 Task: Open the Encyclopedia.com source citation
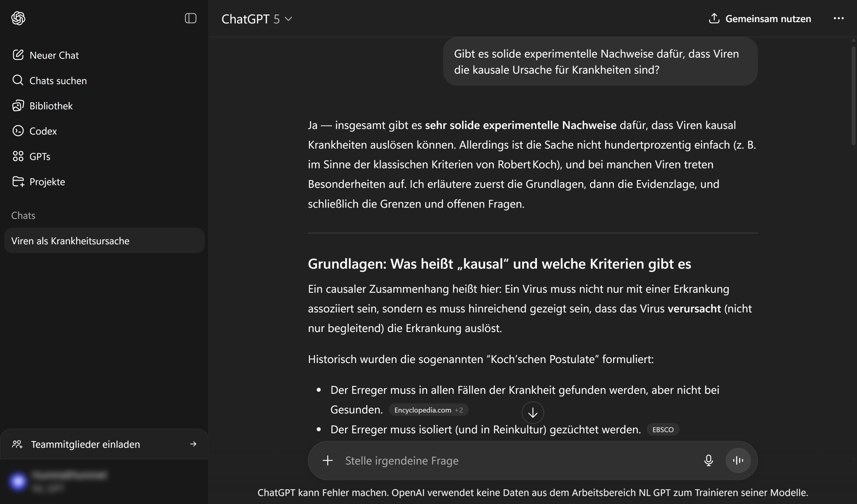click(428, 410)
